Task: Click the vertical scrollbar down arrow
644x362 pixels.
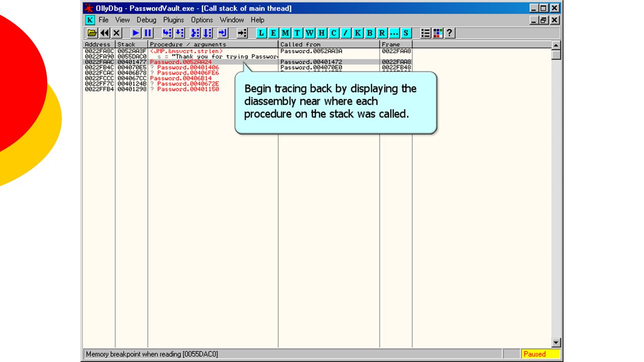Action: coord(556,343)
